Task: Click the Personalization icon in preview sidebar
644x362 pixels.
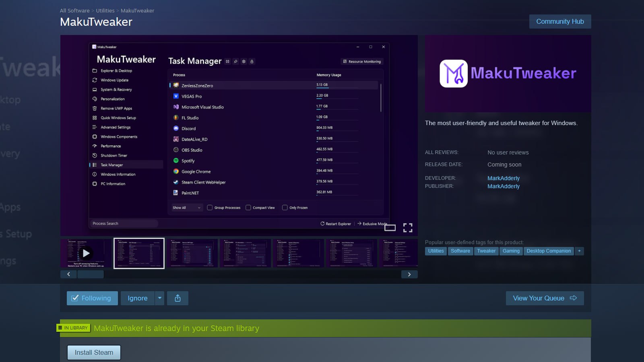Action: (x=95, y=99)
